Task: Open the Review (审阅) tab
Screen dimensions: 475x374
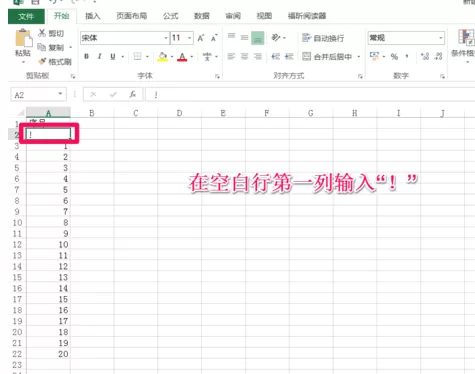Action: pyautogui.click(x=233, y=16)
